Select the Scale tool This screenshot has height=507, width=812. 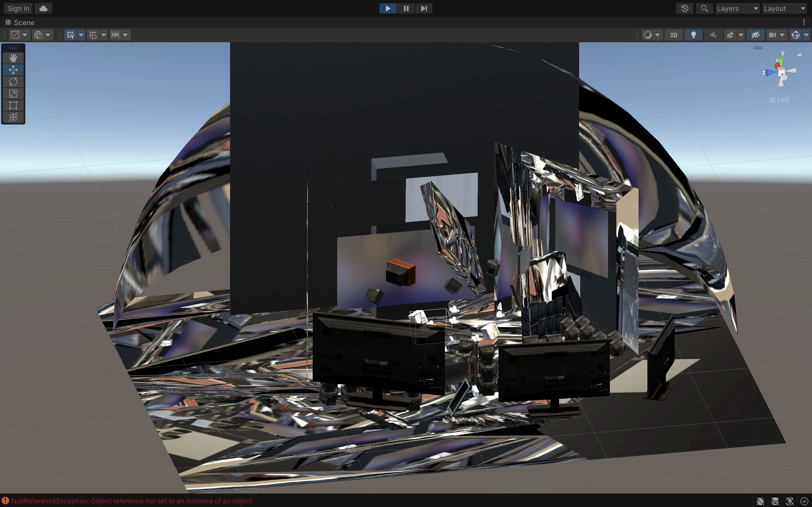coord(13,94)
